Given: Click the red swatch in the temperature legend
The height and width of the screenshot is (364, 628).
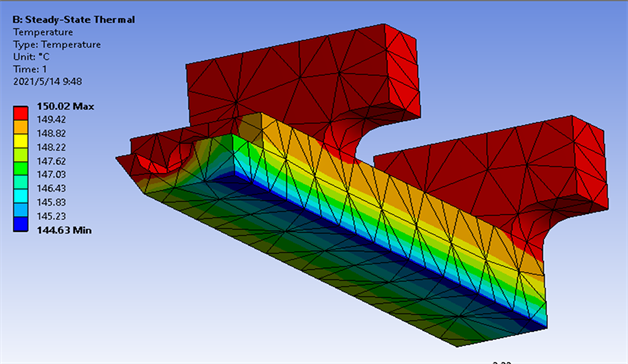Looking at the screenshot, I should (x=20, y=113).
